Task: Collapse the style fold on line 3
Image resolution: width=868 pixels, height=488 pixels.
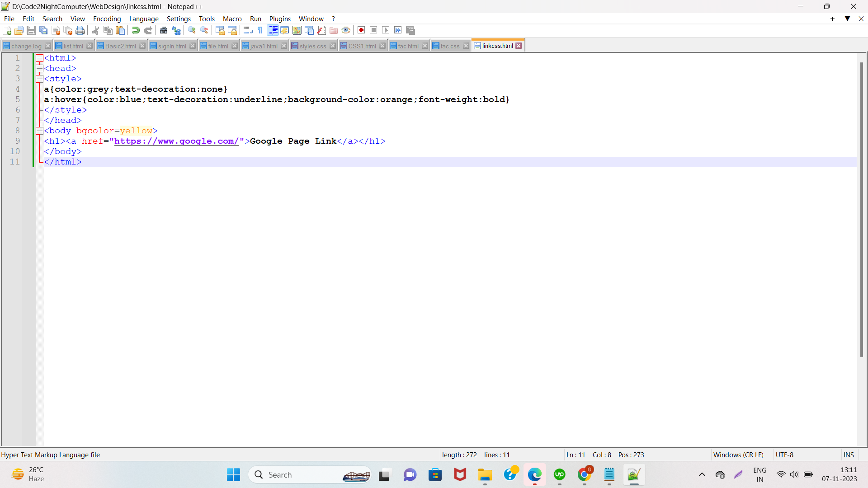Action: coord(39,79)
